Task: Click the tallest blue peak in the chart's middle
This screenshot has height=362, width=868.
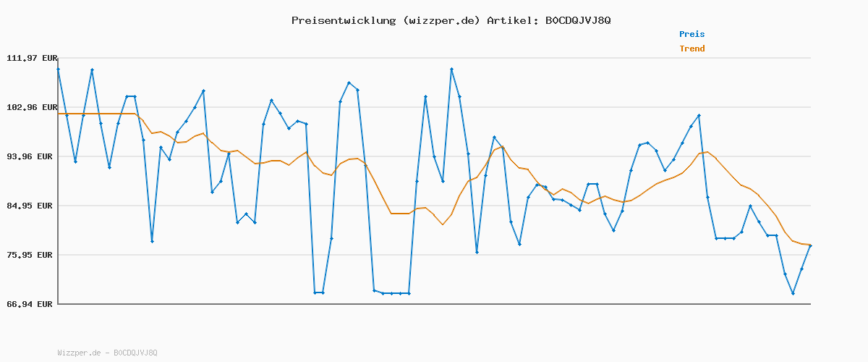Action: (x=451, y=69)
